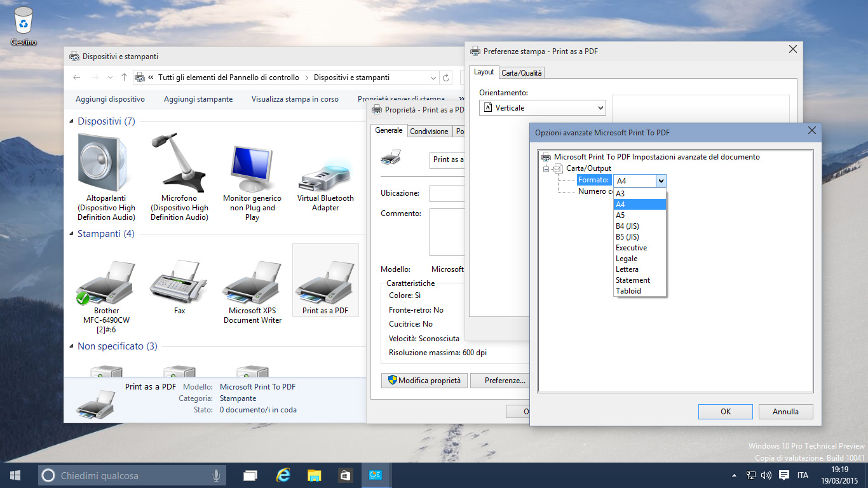
Task: Collapse the Non specificato (3) group
Action: tap(72, 346)
